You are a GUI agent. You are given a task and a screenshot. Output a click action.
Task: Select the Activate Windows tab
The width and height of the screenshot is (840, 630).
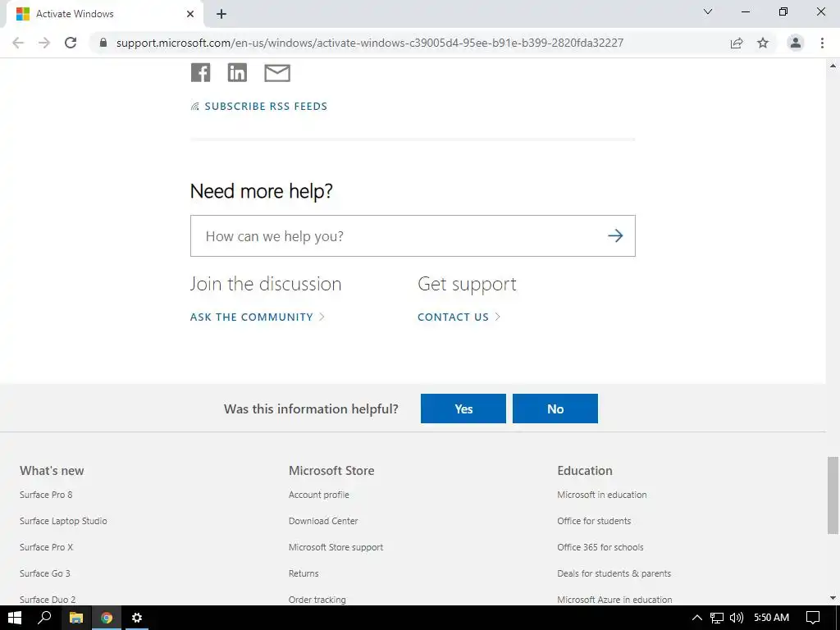click(x=104, y=14)
